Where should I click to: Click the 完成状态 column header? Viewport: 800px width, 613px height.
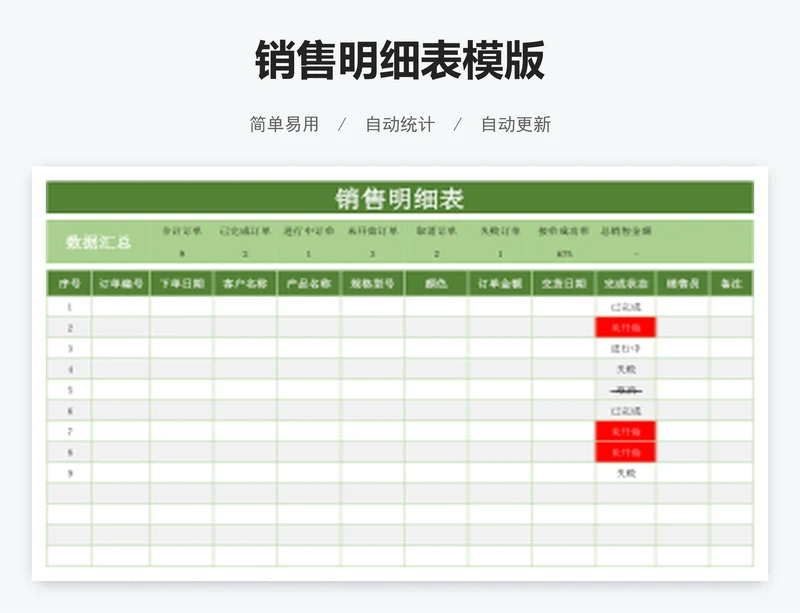click(626, 283)
